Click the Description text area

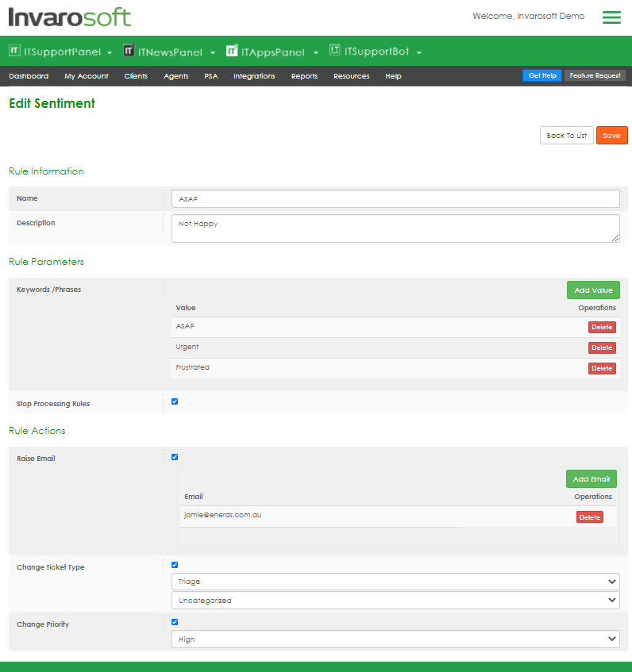pos(395,228)
